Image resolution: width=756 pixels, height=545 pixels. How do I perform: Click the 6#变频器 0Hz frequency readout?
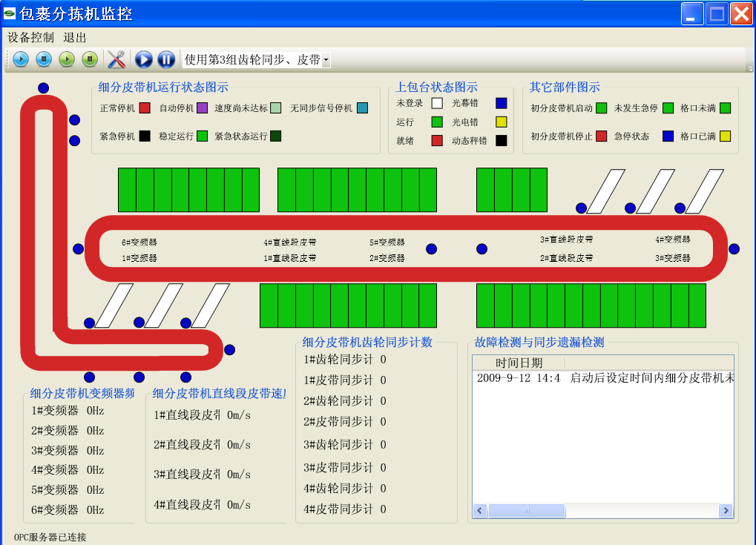96,509
